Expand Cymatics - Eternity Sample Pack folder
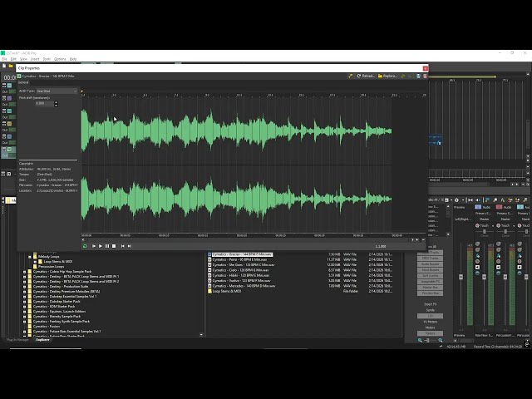Screen dimensions: 532x399 coord(24,317)
